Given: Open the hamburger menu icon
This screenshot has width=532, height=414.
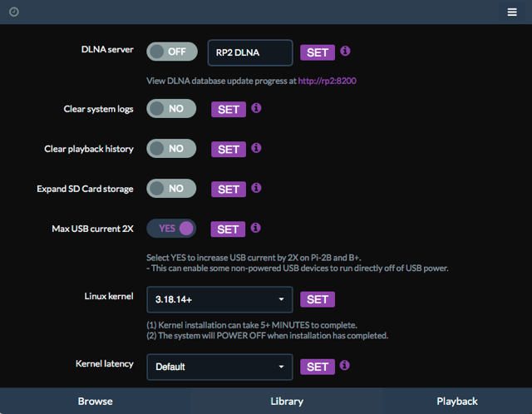Looking at the screenshot, I should [512, 12].
